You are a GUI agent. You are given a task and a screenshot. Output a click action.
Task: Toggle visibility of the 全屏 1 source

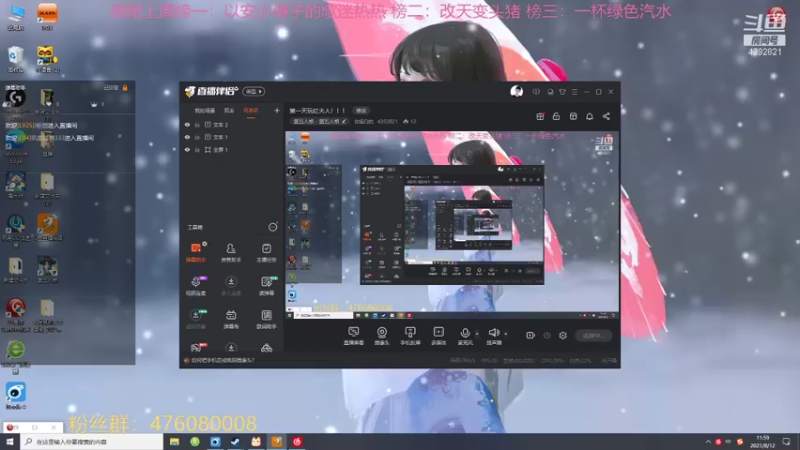coord(187,149)
